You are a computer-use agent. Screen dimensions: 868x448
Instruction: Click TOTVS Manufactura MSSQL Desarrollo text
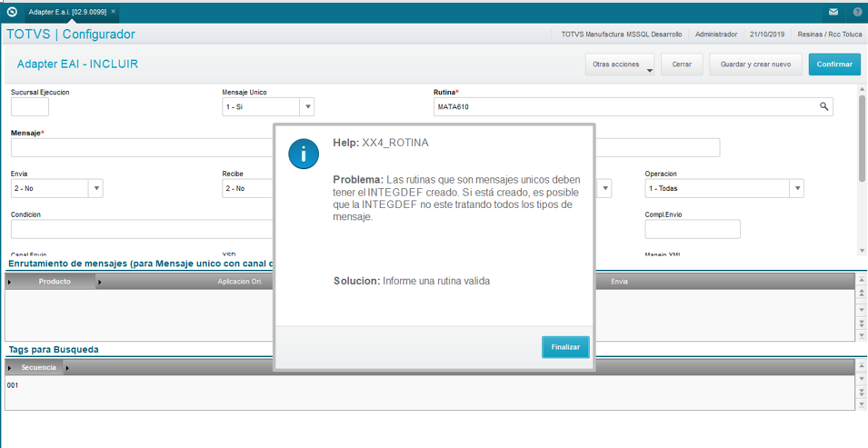click(x=621, y=35)
